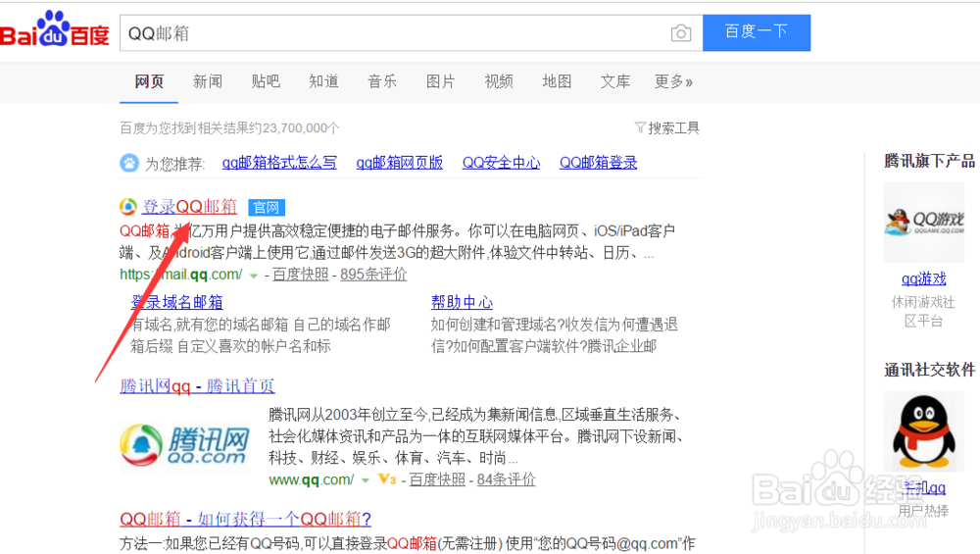This screenshot has height=554, width=980.
Task: Open the 登录QQ邮箱 result link
Action: (189, 206)
